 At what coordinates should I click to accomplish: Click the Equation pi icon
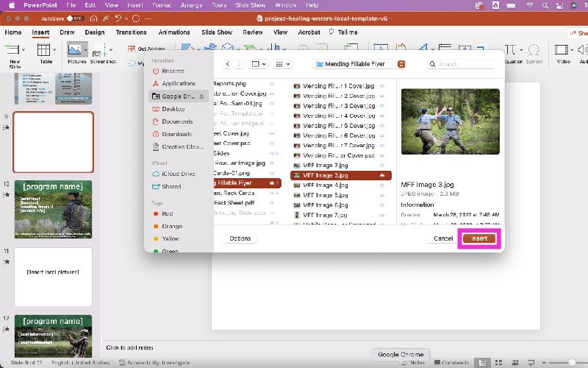pos(510,49)
